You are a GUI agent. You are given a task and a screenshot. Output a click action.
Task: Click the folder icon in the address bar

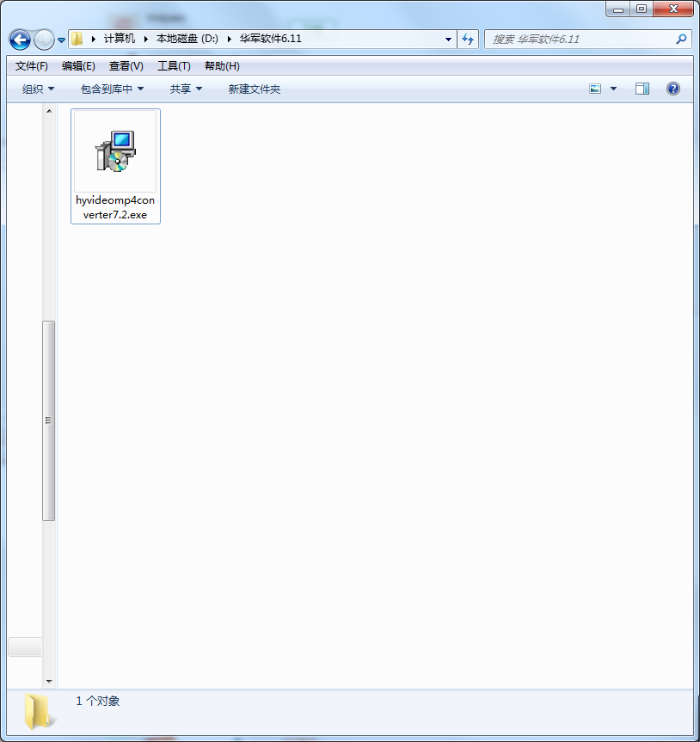tap(77, 40)
